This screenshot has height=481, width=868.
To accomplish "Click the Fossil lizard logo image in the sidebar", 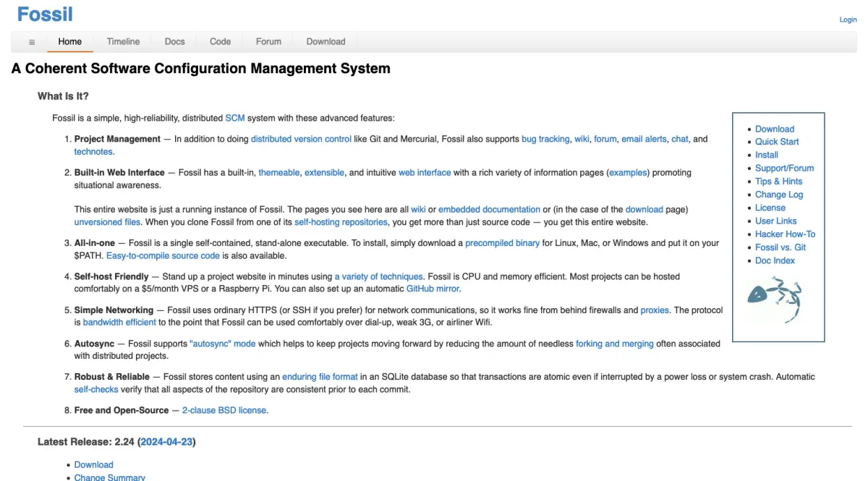I will [774, 299].
